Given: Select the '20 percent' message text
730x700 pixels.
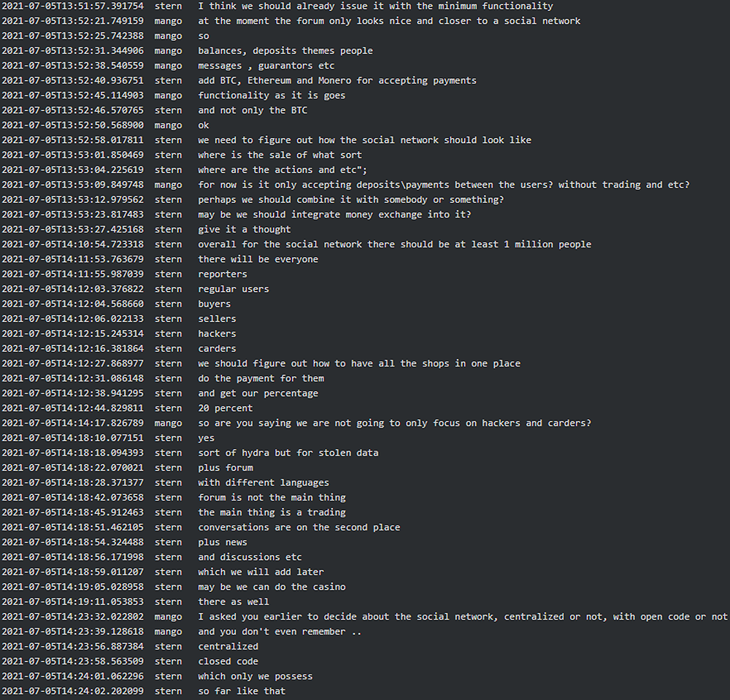Looking at the screenshot, I should 225,408.
